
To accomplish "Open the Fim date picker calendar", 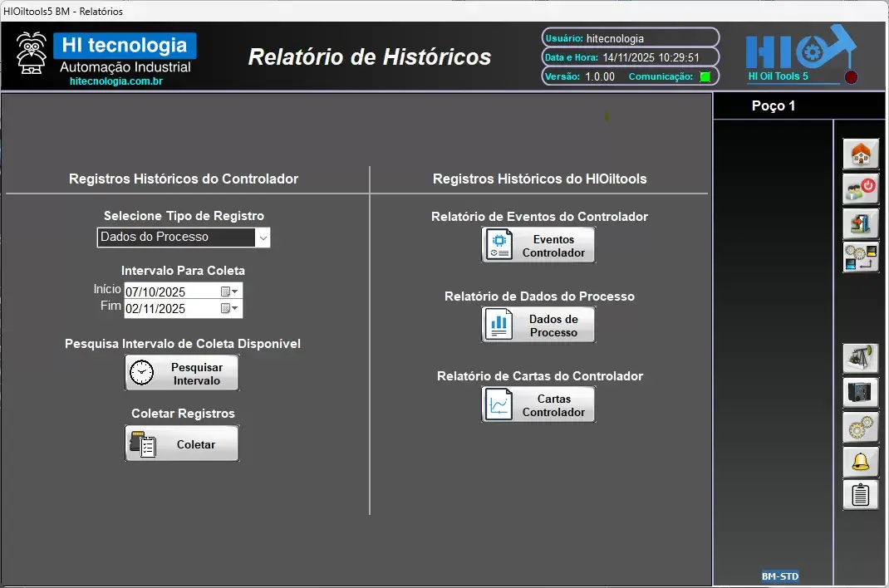I will 229,309.
